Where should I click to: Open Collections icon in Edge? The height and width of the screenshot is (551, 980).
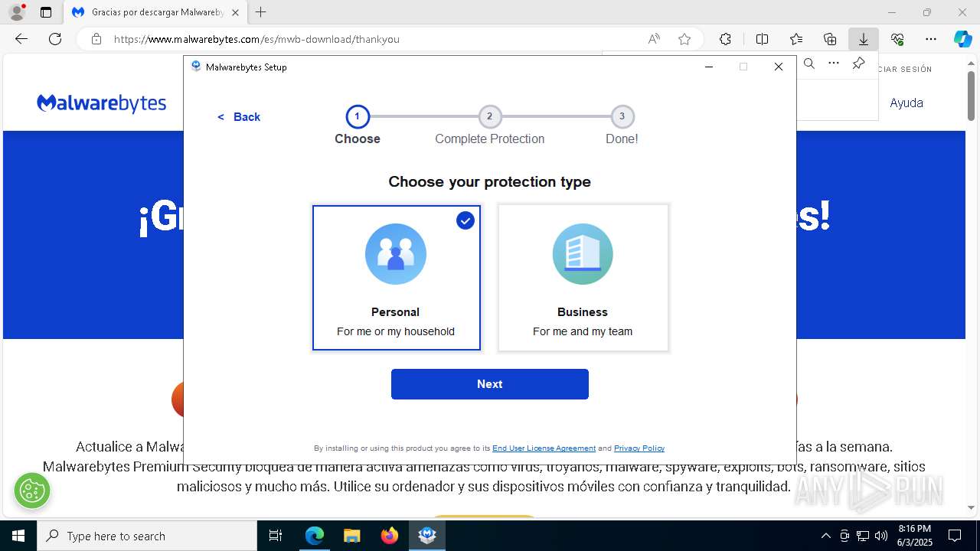(x=830, y=39)
